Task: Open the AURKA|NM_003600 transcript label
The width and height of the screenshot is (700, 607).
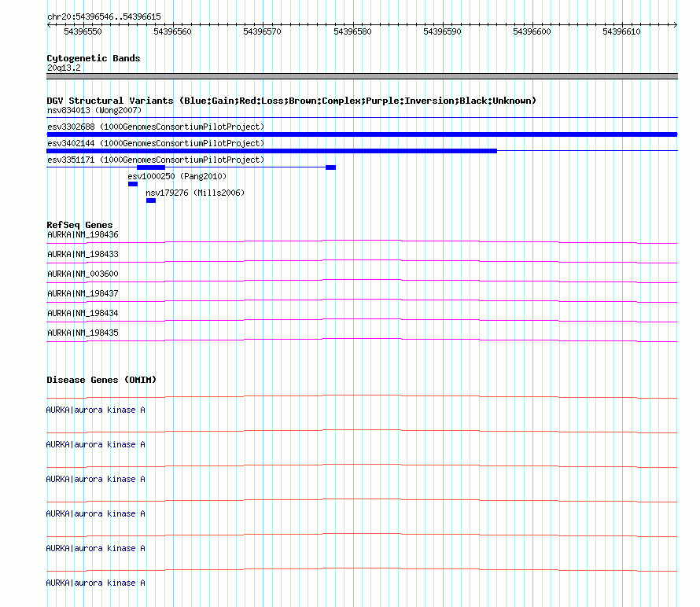Action: coord(83,274)
